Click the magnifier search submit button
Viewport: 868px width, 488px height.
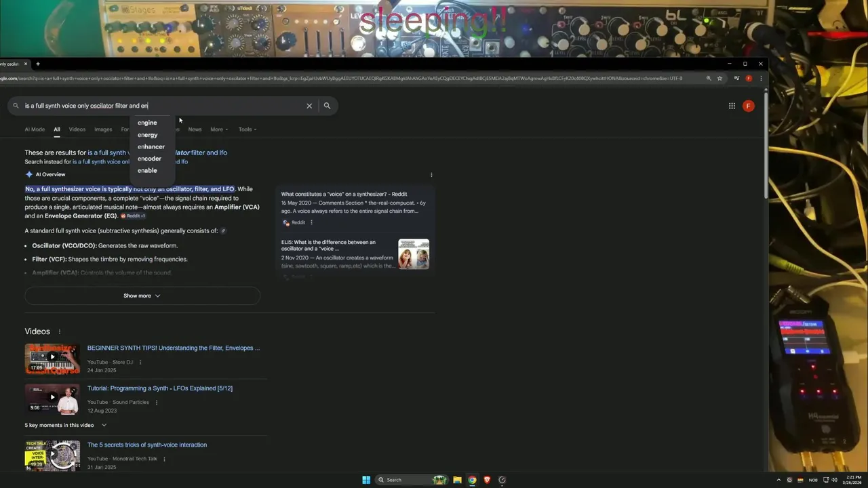pos(327,106)
